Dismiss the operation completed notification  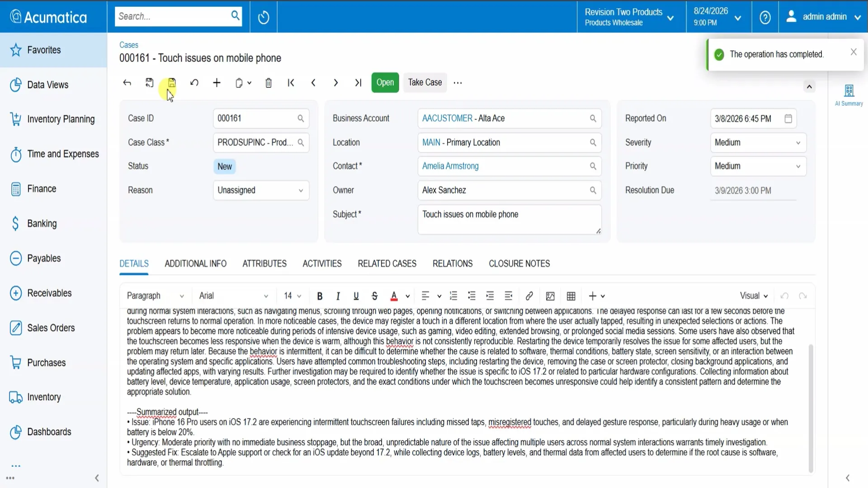(854, 52)
